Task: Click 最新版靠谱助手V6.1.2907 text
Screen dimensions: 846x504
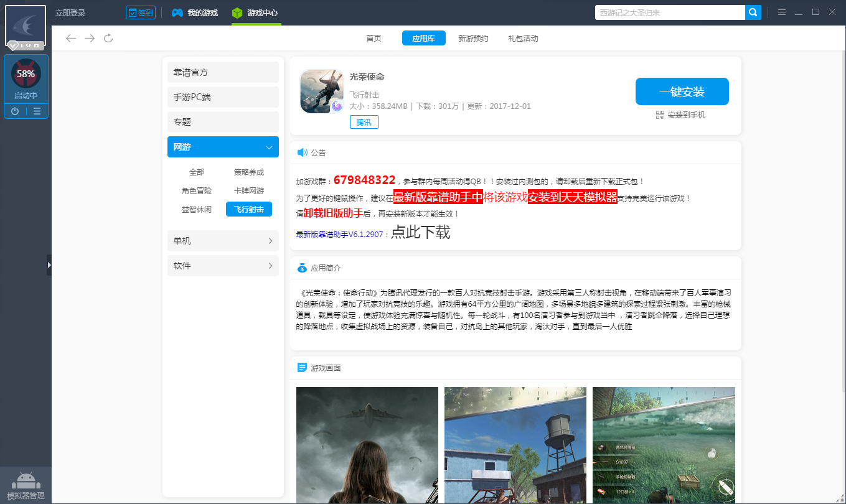Action: (x=341, y=235)
